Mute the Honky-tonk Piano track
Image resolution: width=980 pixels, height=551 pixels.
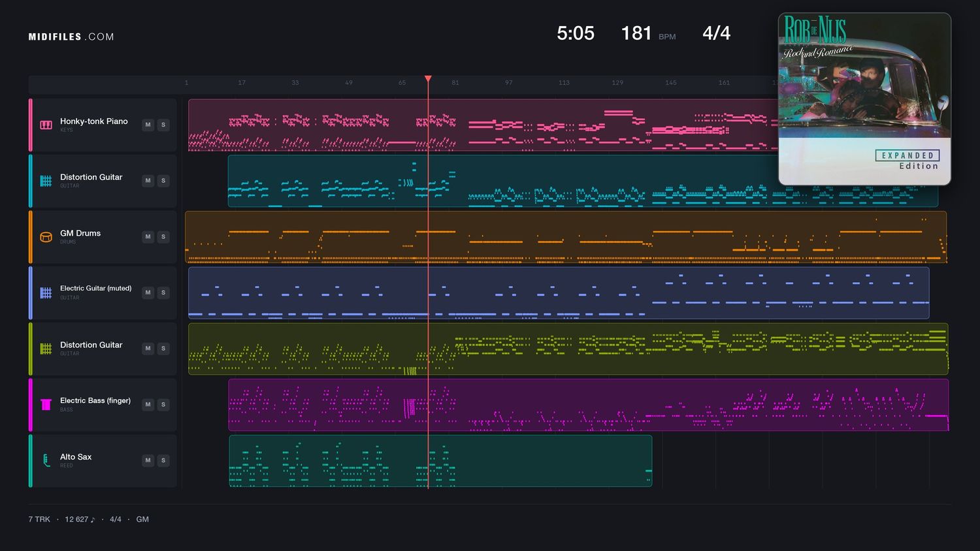(148, 125)
